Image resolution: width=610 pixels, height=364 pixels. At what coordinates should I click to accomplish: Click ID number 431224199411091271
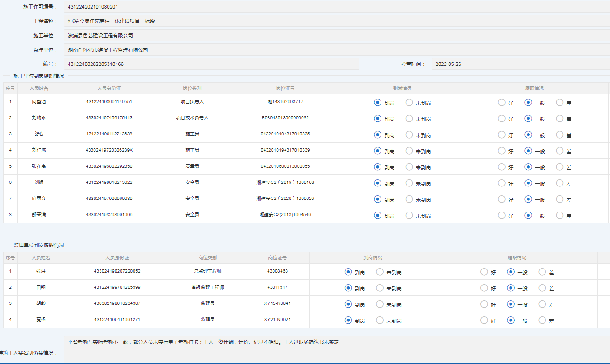pos(117,320)
